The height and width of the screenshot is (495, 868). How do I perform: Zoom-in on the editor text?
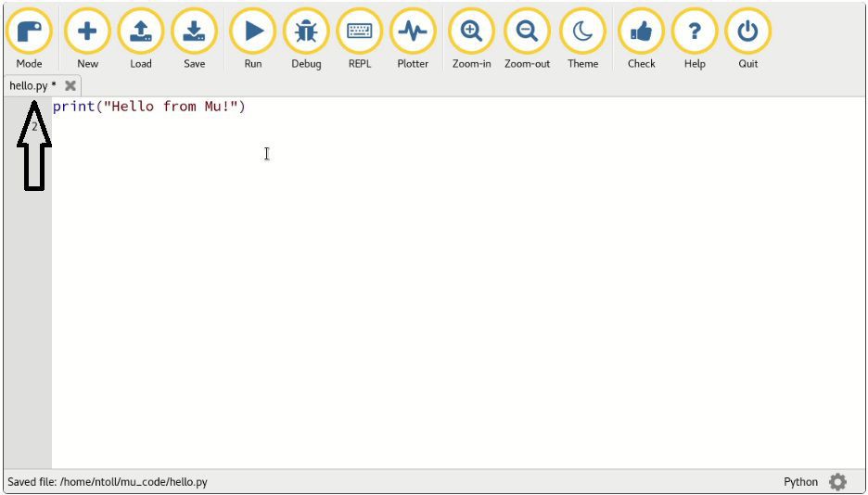[x=472, y=39]
